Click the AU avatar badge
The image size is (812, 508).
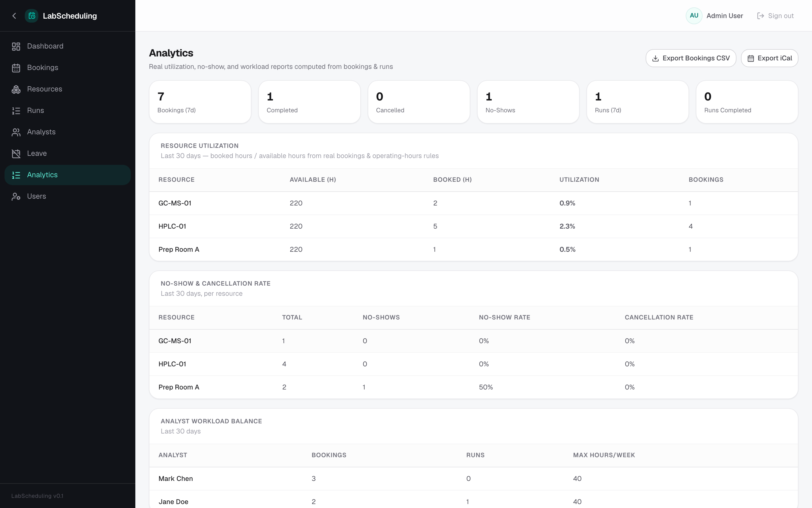pos(694,16)
